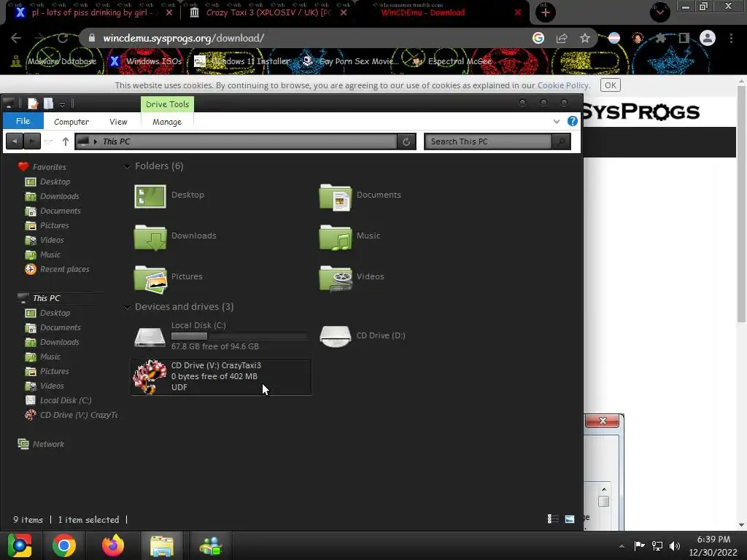Click the Search This PC field
This screenshot has height=560, width=747.
[x=488, y=141]
